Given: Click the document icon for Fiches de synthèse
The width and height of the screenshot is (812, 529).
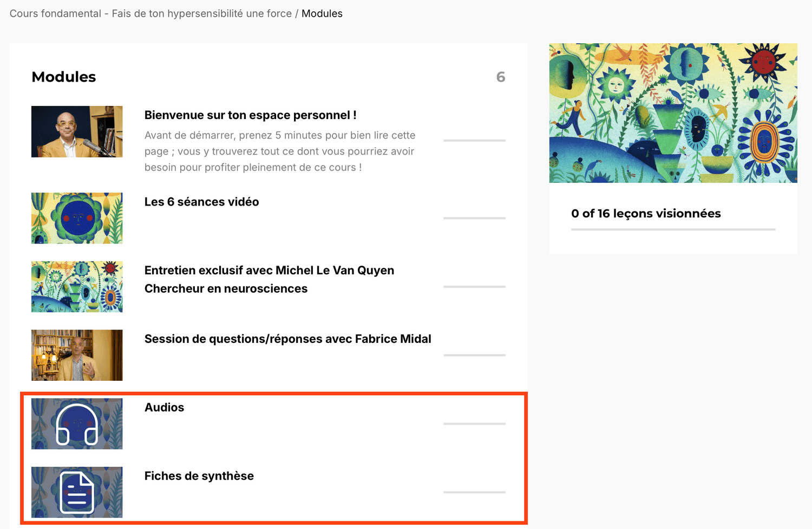Looking at the screenshot, I should pyautogui.click(x=77, y=492).
